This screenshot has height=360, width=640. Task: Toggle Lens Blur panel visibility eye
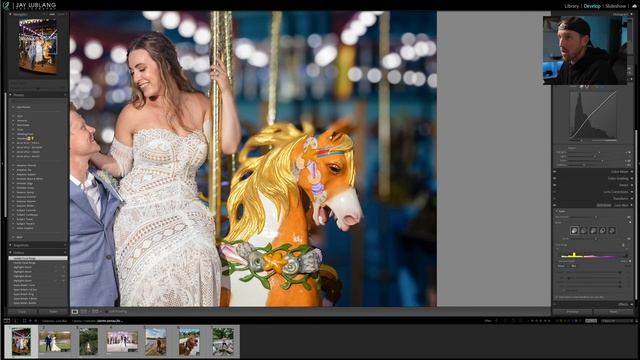pos(555,205)
